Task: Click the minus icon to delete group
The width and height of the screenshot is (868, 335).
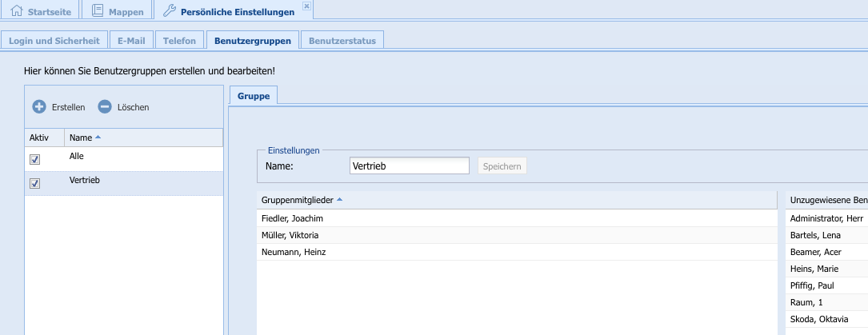Action: (105, 106)
